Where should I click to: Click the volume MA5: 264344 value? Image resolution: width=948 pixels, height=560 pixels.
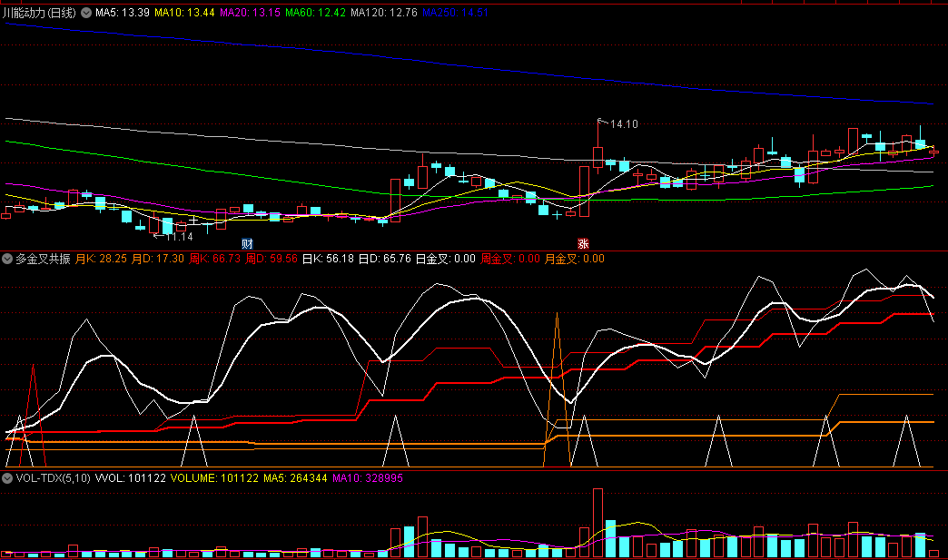[295, 478]
